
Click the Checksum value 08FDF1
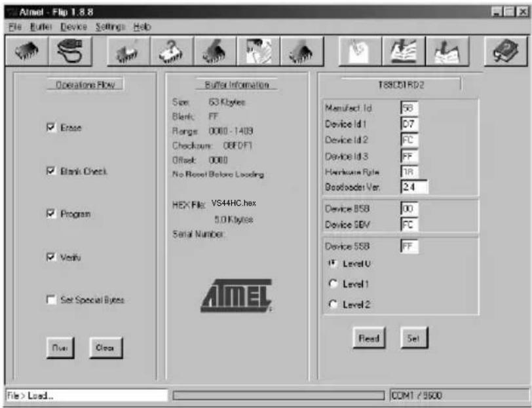click(x=237, y=145)
